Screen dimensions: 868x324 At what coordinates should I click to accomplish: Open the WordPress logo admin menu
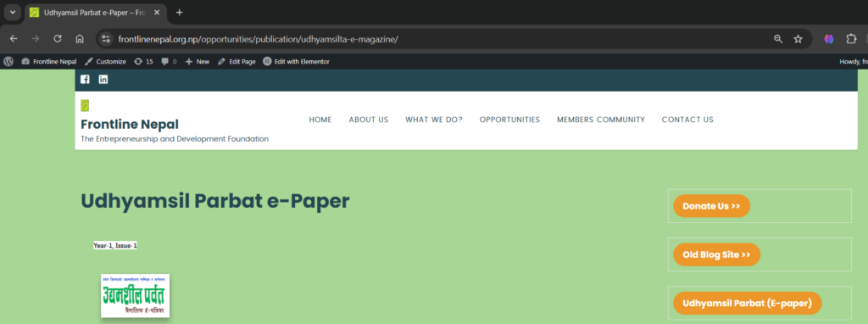(8, 61)
